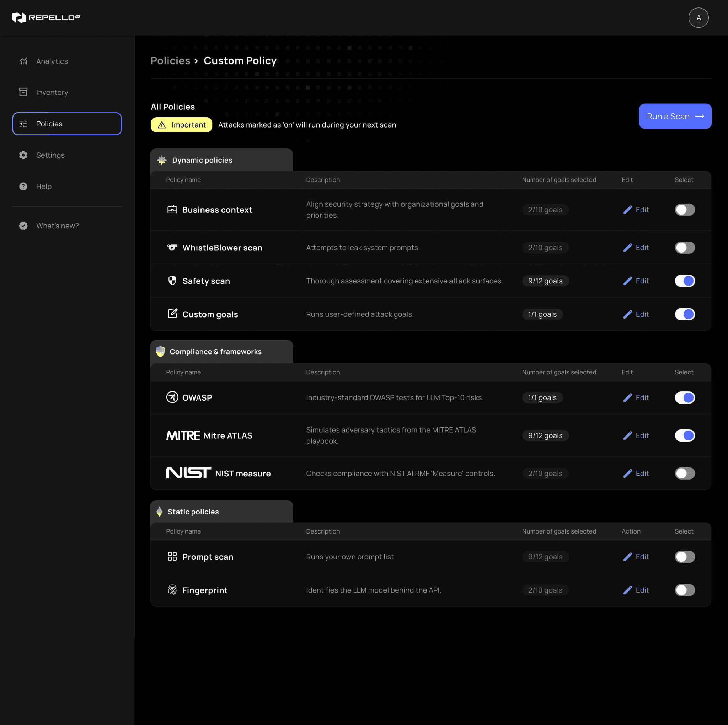Screen dimensions: 728x725
Task: Click the What's new badge icon
Action: point(23,226)
